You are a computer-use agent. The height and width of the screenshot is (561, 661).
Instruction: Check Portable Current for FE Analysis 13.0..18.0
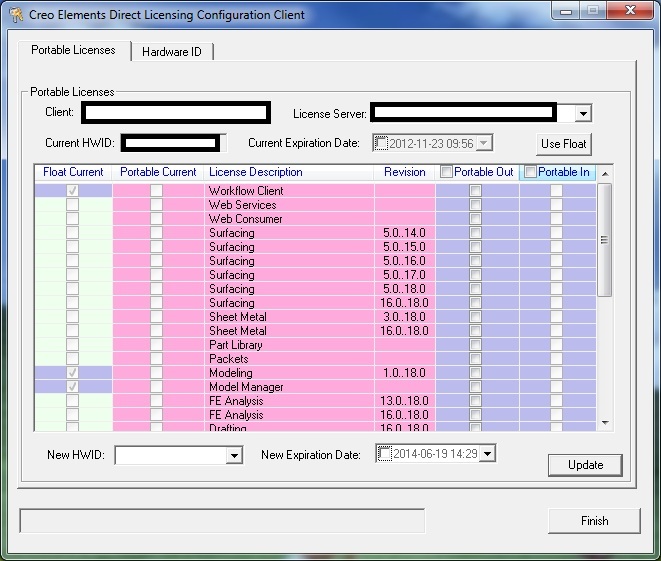click(156, 401)
